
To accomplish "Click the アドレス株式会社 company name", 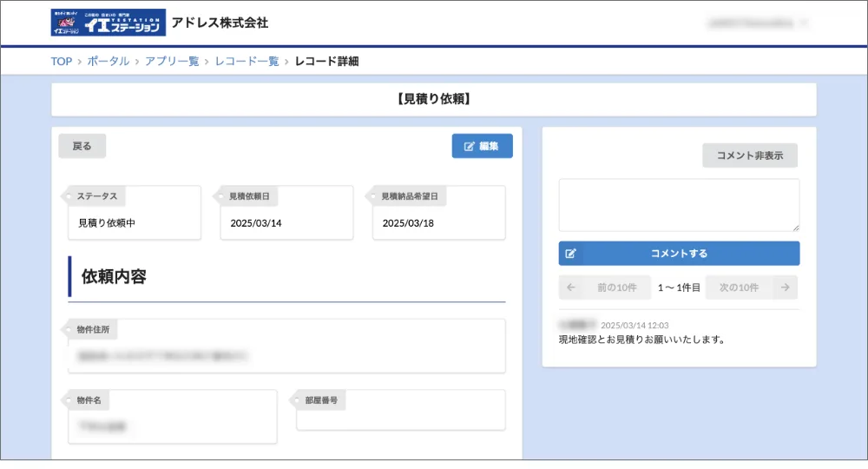I will (x=220, y=23).
